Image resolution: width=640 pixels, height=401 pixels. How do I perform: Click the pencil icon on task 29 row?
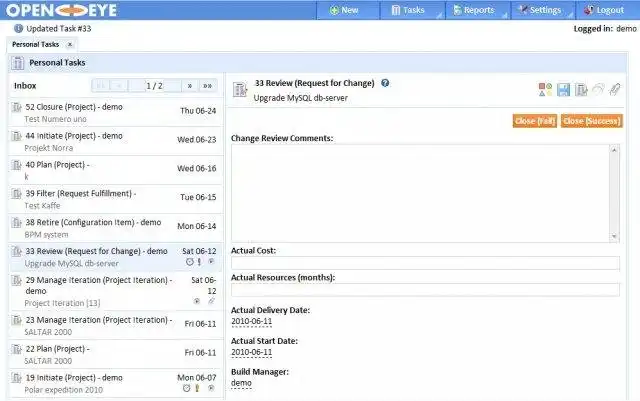point(211,301)
